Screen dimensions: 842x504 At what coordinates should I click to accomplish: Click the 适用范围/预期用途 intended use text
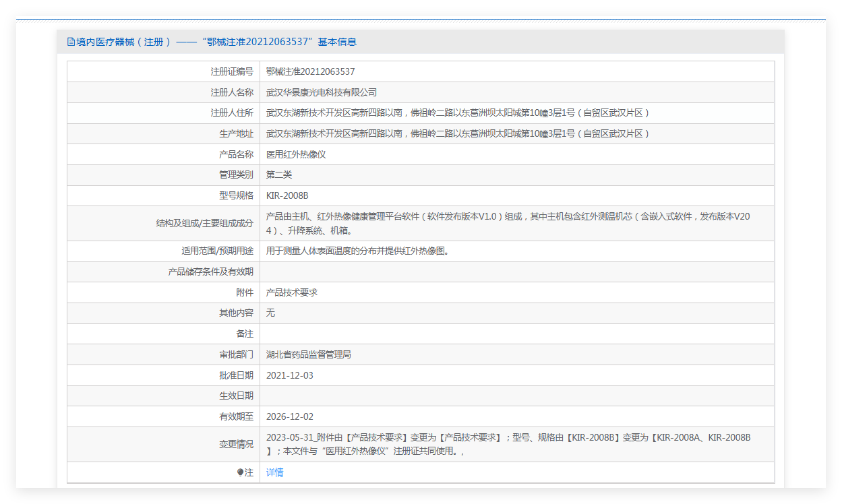(357, 251)
